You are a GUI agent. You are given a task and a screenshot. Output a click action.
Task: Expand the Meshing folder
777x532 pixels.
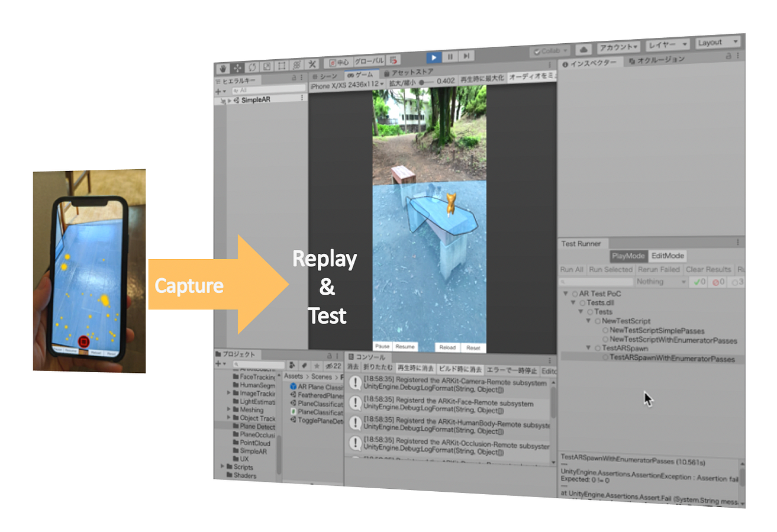click(229, 410)
